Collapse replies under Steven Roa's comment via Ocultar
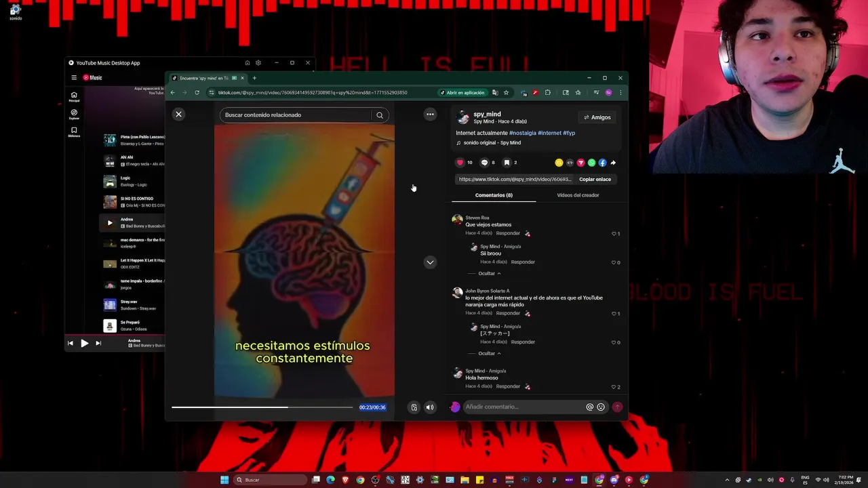The height and width of the screenshot is (488, 868). coord(490,274)
